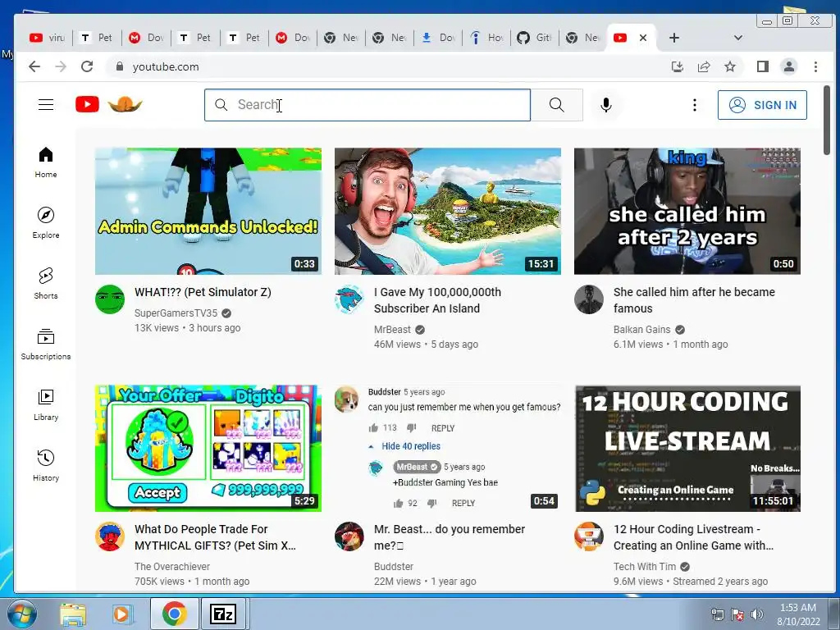
Task: Focus the YouTube search field
Action: pyautogui.click(x=367, y=104)
